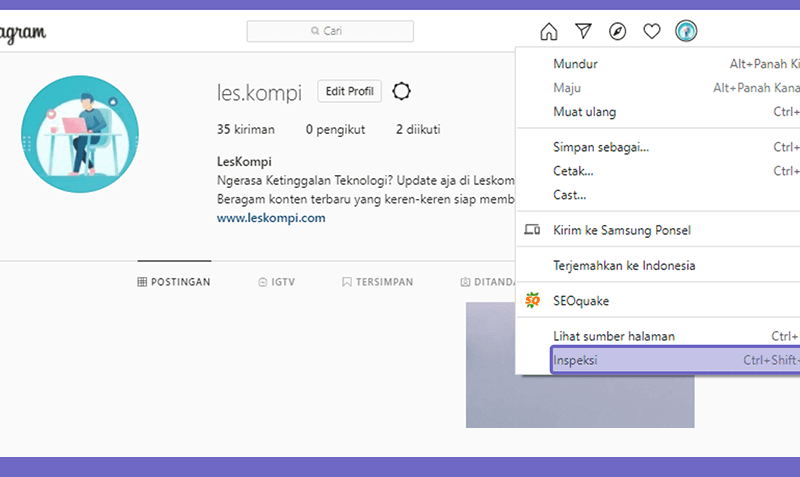This screenshot has width=800, height=477.
Task: Click the IGTV tab icon
Action: [263, 282]
